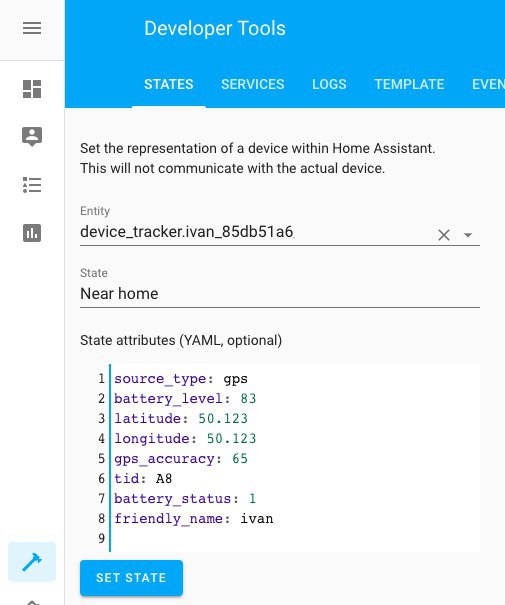
Task: Click the 'battery_level: 83' line
Action: click(185, 399)
